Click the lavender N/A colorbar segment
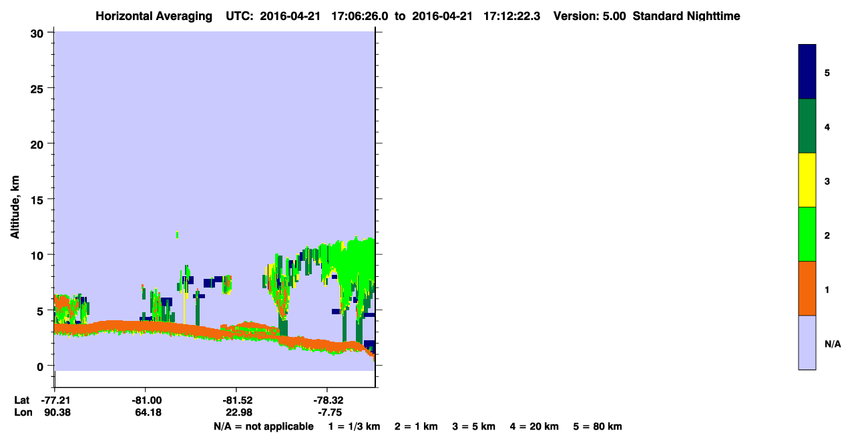868x445 pixels. click(x=807, y=342)
